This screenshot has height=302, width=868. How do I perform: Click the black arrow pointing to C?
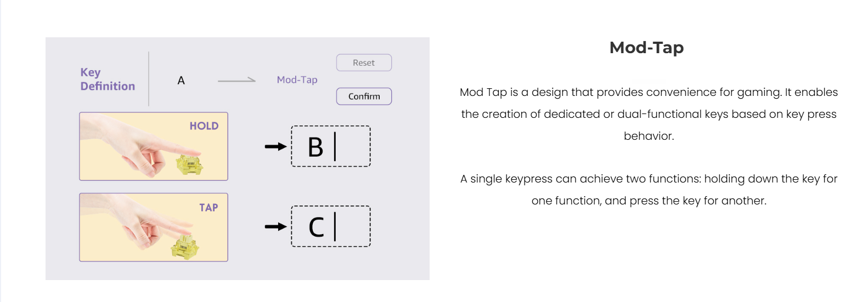click(x=275, y=226)
